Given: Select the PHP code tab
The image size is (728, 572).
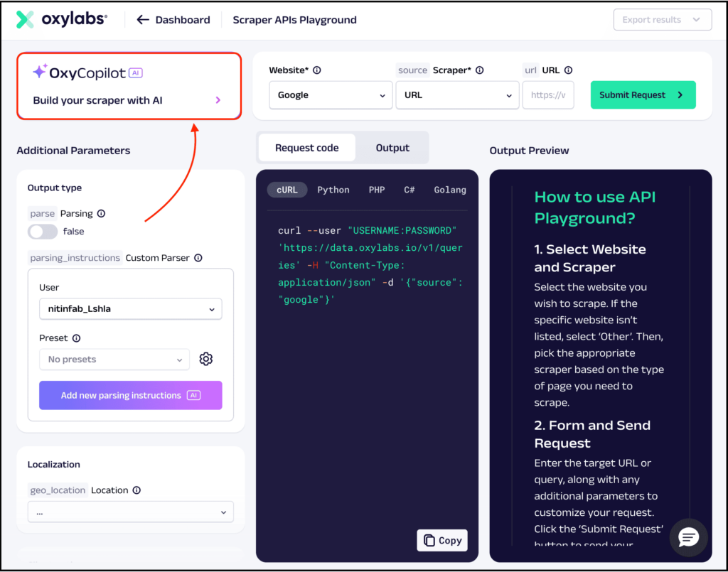Looking at the screenshot, I should pyautogui.click(x=377, y=190).
